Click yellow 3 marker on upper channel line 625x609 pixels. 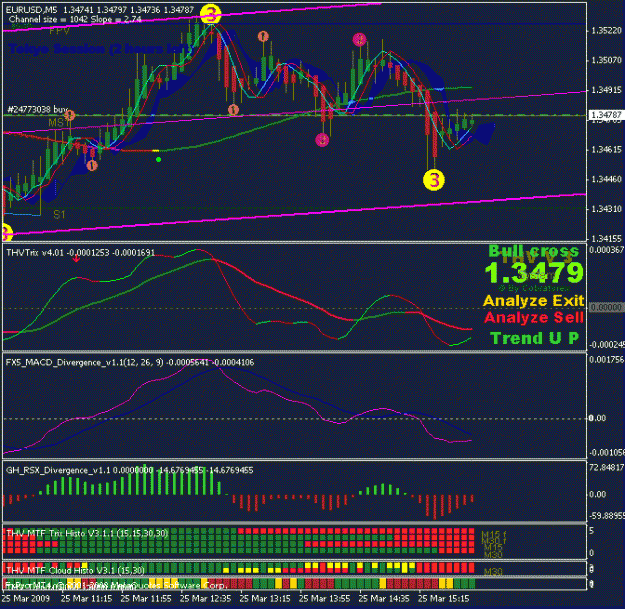[210, 15]
